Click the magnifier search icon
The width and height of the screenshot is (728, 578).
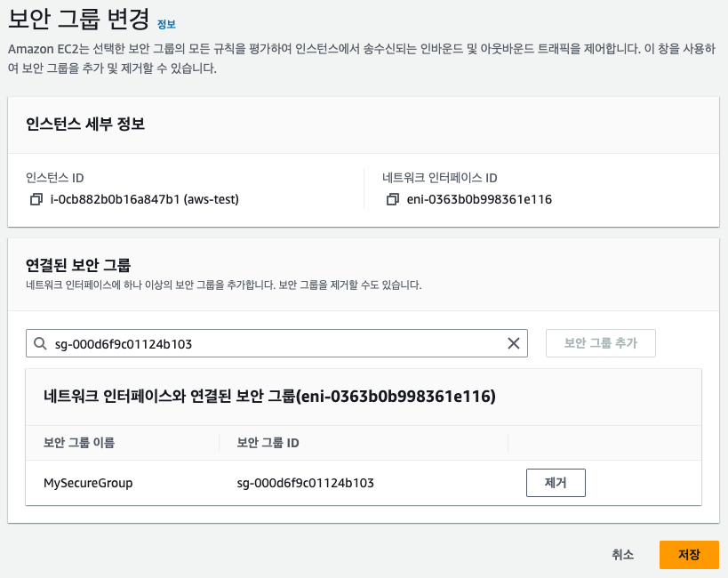click(40, 343)
